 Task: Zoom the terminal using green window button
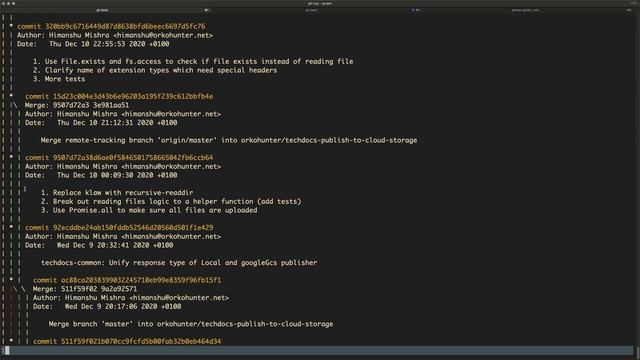(13, 3)
